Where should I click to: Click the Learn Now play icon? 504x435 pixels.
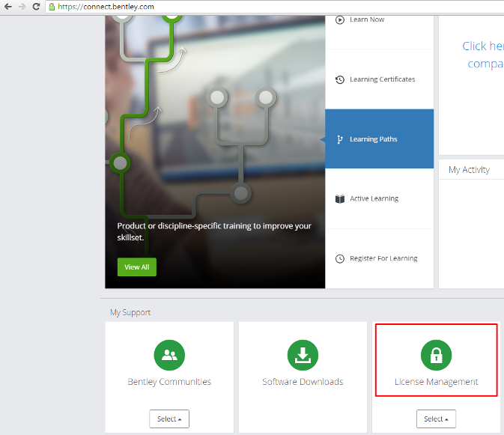click(x=340, y=20)
